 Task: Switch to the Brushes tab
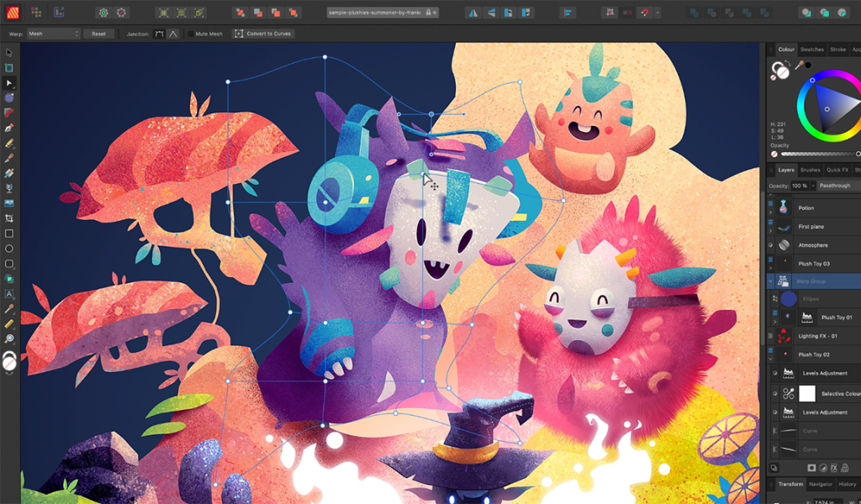point(810,170)
